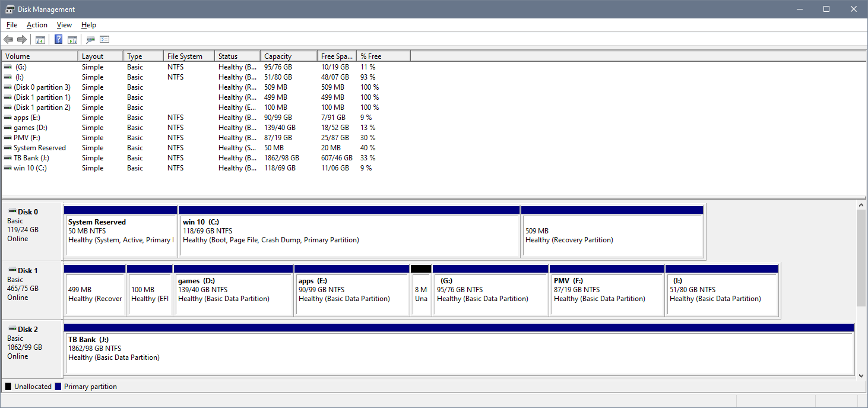Select PMV (F:) partition block
Viewport: 868px width, 408px height.
(607, 290)
